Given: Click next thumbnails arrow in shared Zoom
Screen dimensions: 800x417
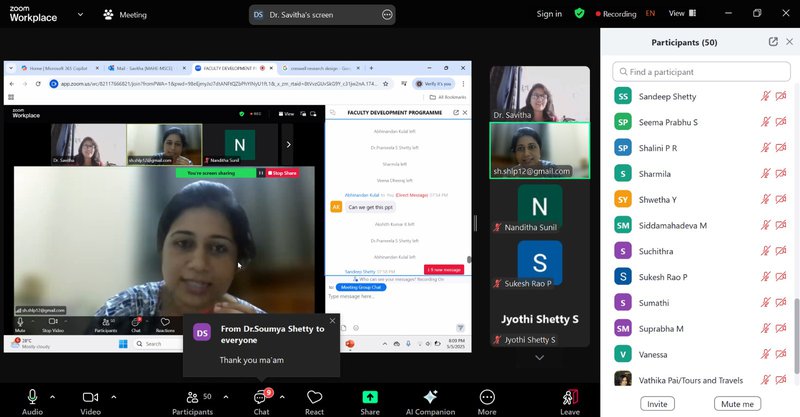Looking at the screenshot, I should point(288,144).
